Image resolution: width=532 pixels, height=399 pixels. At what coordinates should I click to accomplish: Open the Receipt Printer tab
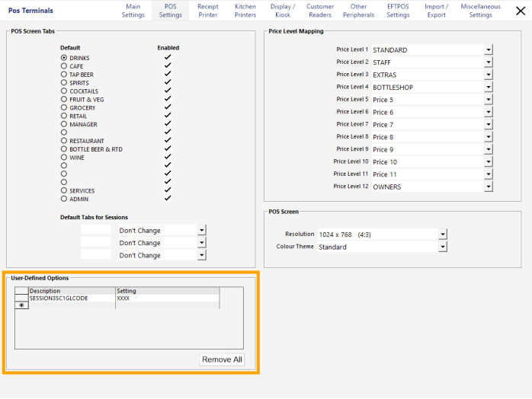[208, 11]
